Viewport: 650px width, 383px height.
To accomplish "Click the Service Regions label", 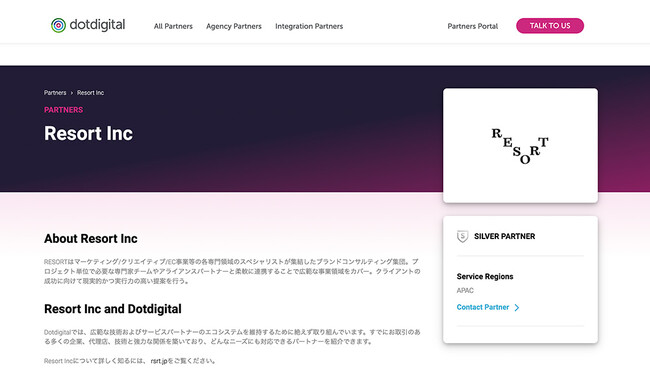I will click(x=485, y=276).
